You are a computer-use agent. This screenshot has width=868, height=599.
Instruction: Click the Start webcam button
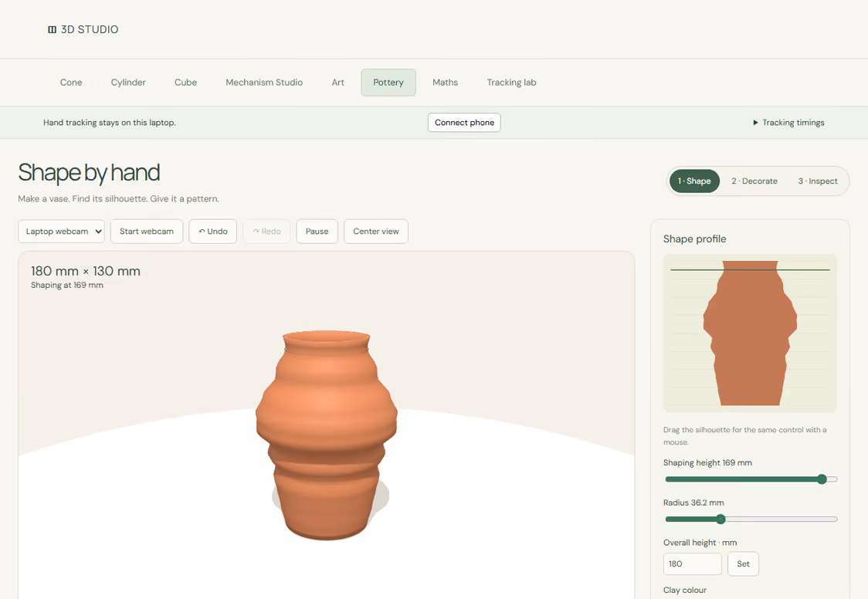(x=147, y=232)
